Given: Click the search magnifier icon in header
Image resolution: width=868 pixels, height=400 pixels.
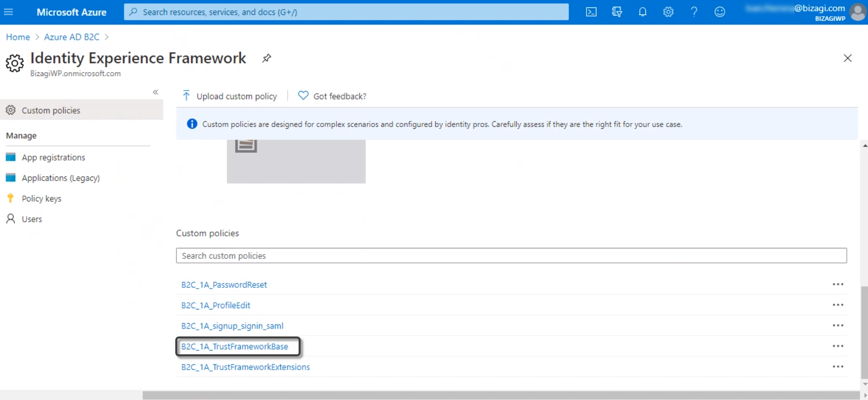Looking at the screenshot, I should [133, 12].
